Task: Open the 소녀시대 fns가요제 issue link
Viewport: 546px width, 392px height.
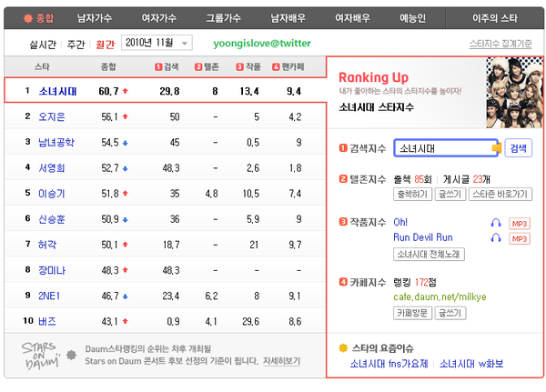Action: [389, 364]
